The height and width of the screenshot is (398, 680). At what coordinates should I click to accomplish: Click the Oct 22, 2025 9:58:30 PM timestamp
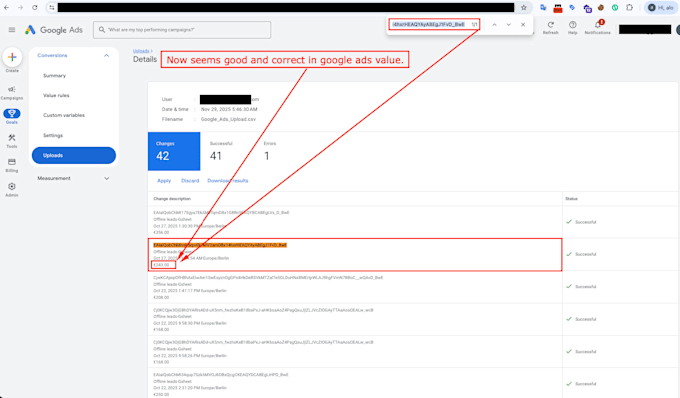190,323
